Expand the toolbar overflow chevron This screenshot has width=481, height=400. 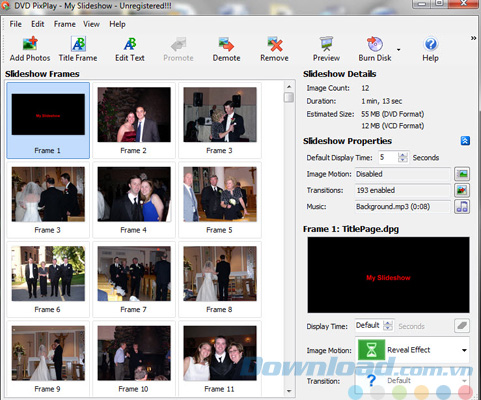(473, 38)
